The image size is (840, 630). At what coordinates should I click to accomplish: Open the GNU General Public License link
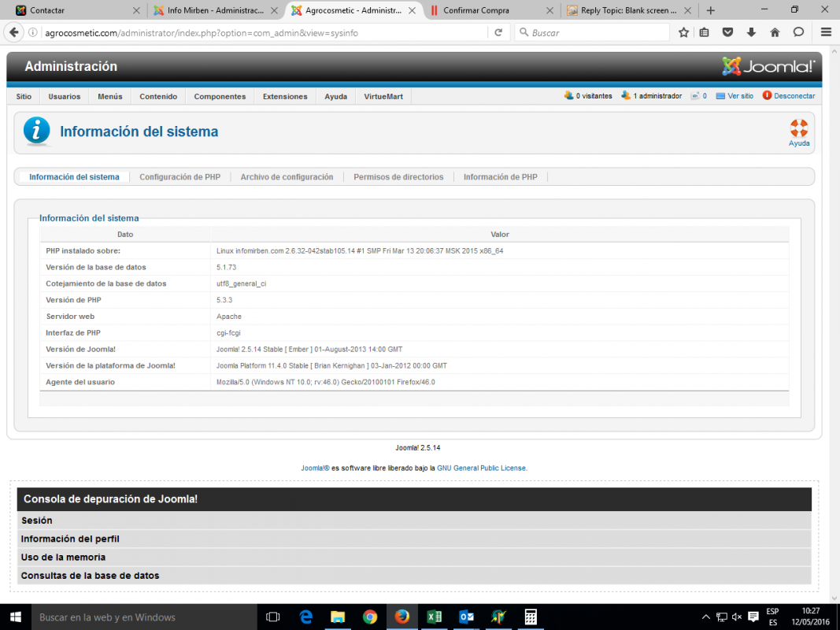(481, 468)
